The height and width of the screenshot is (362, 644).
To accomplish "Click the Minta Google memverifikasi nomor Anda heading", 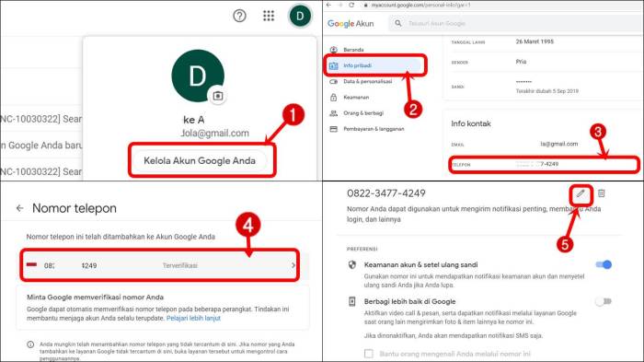I will (x=96, y=297).
